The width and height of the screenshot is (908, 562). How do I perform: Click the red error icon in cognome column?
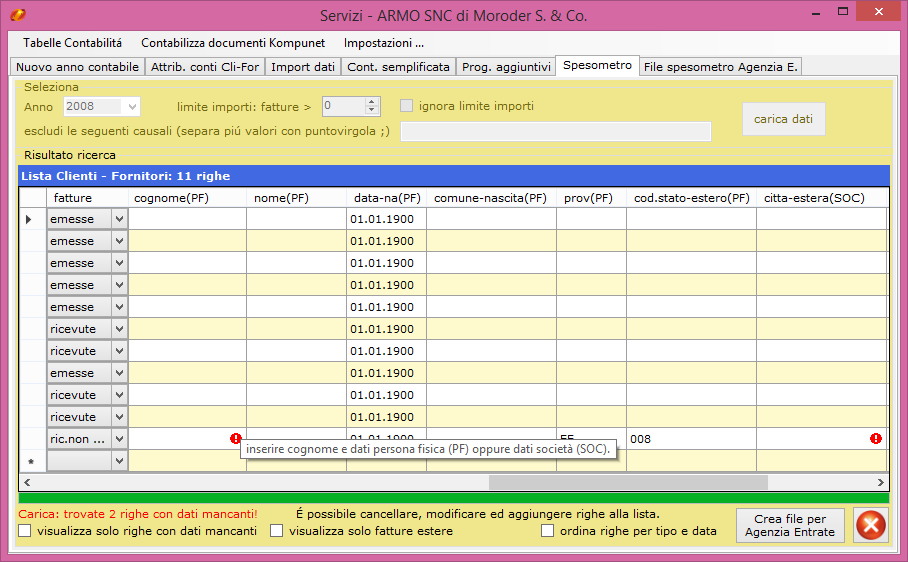[236, 438]
